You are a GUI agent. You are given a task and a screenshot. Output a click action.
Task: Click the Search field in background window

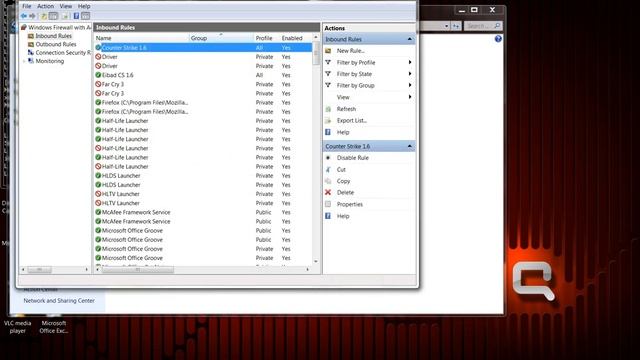[483, 26]
